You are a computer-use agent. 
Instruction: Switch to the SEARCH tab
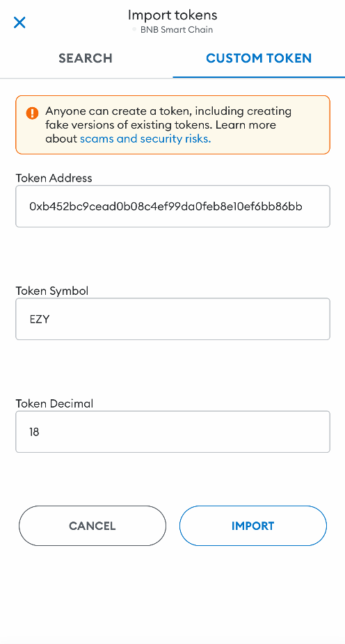tap(86, 58)
